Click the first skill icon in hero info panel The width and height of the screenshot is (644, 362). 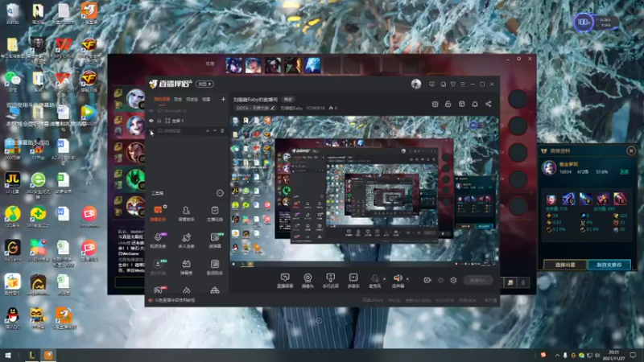click(551, 200)
